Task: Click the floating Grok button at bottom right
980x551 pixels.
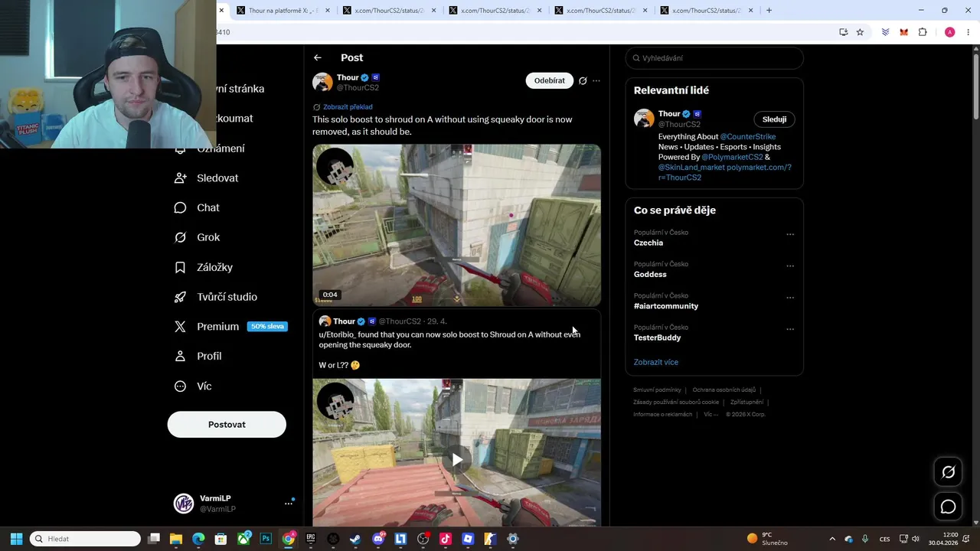Action: (948, 472)
